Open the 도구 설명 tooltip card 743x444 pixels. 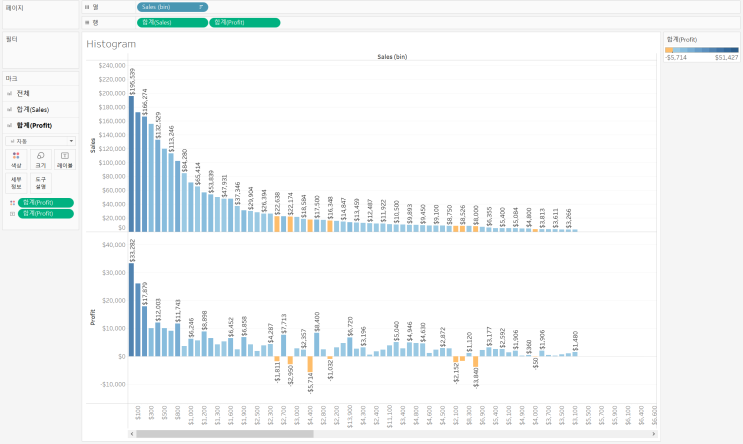click(x=41, y=183)
